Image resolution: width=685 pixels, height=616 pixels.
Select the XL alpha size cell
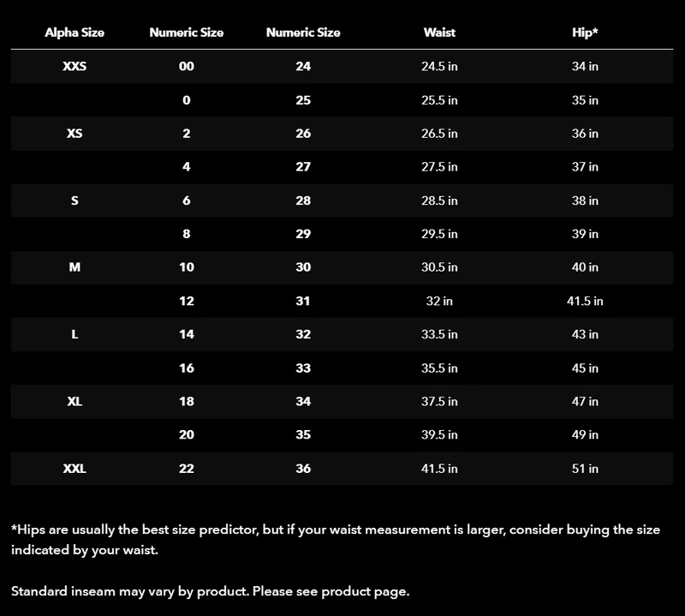[74, 401]
